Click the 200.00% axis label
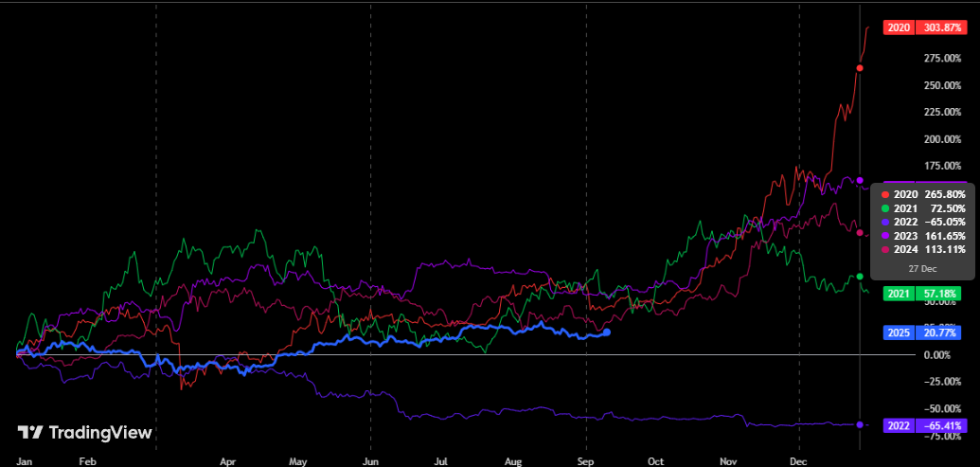The width and height of the screenshot is (980, 467). point(942,139)
